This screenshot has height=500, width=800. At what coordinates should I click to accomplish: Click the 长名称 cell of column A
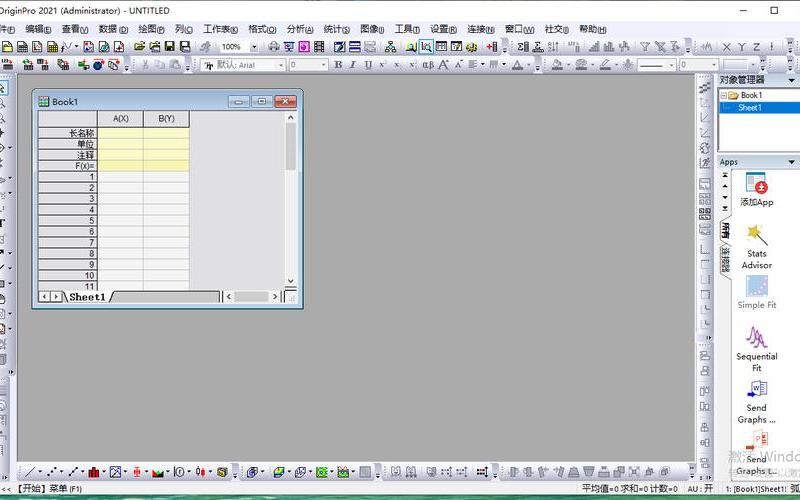pos(120,133)
